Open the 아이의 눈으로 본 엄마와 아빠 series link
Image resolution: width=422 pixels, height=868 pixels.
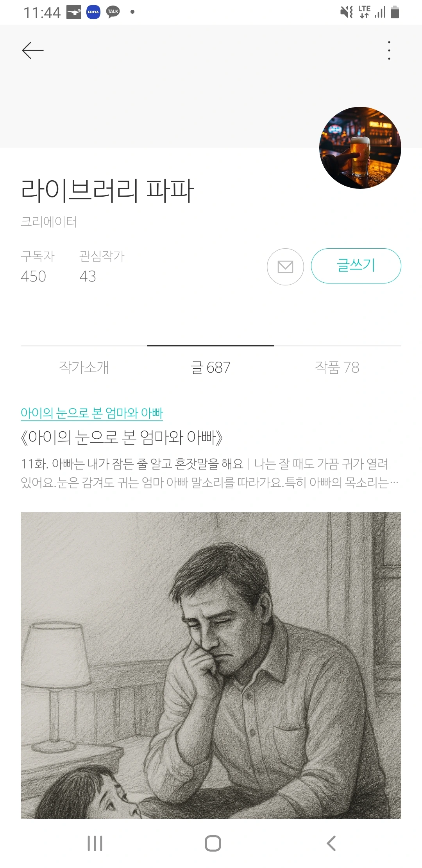92,413
